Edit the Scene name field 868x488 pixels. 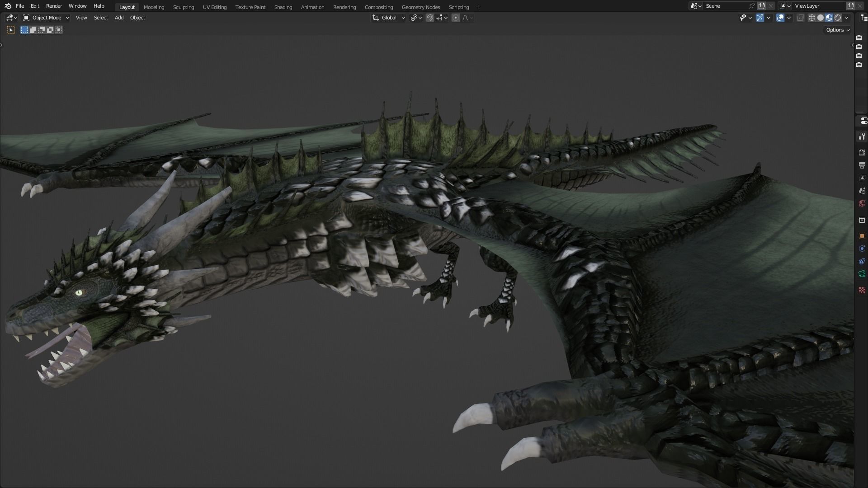click(726, 6)
